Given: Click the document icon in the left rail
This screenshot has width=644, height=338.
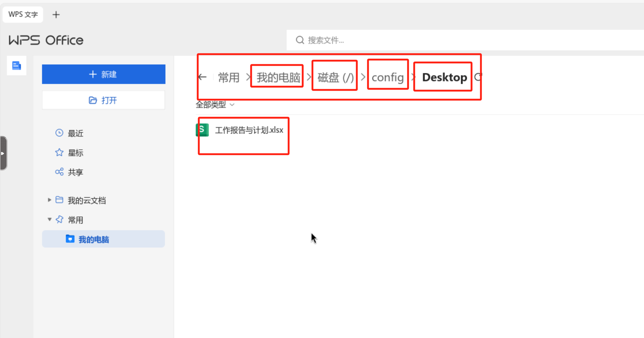Looking at the screenshot, I should coord(17,66).
